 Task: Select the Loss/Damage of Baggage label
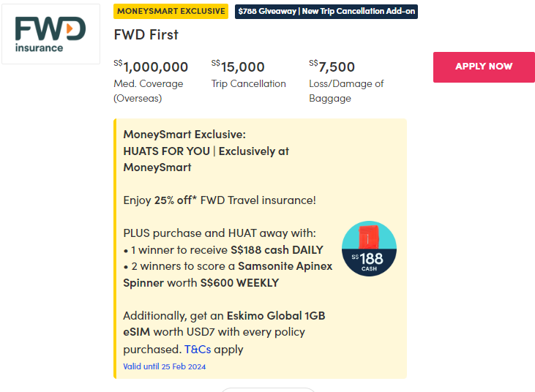(346, 91)
